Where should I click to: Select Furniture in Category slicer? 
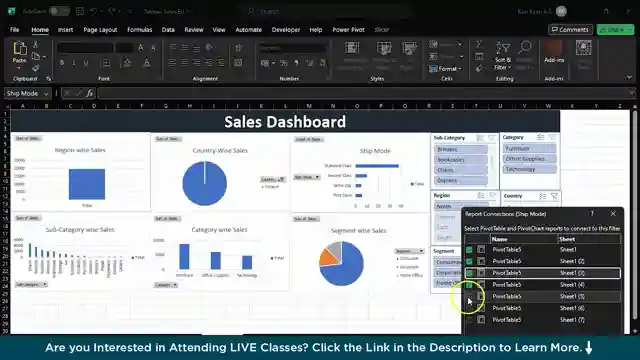pos(530,149)
